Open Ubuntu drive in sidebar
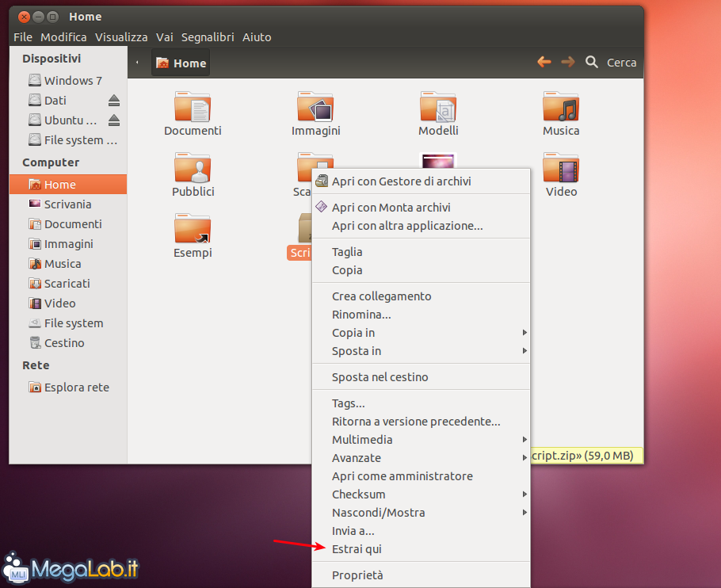 click(68, 120)
